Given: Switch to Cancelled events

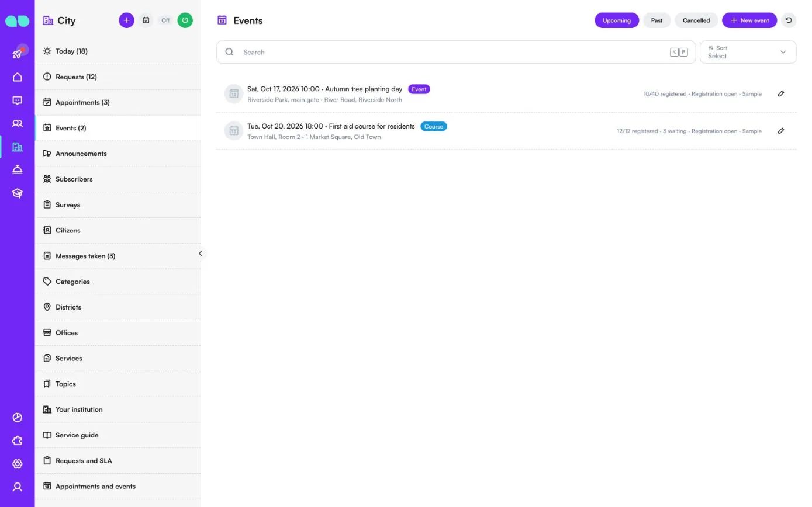Looking at the screenshot, I should pyautogui.click(x=696, y=20).
